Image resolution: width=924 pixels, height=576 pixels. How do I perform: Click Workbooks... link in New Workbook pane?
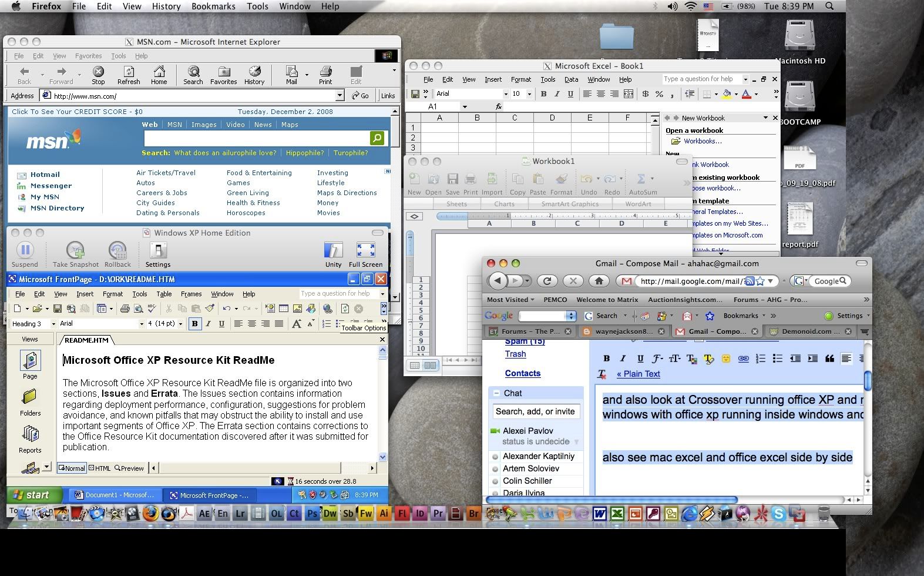[703, 141]
